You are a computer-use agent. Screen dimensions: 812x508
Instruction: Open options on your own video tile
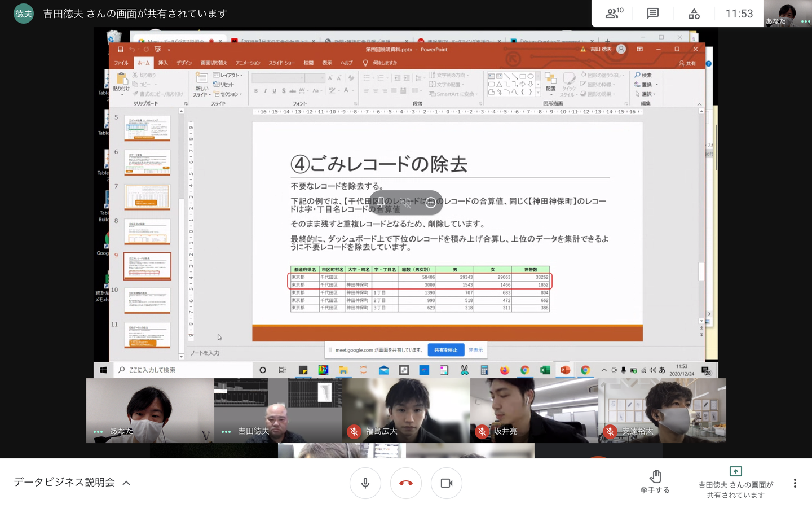[98, 432]
